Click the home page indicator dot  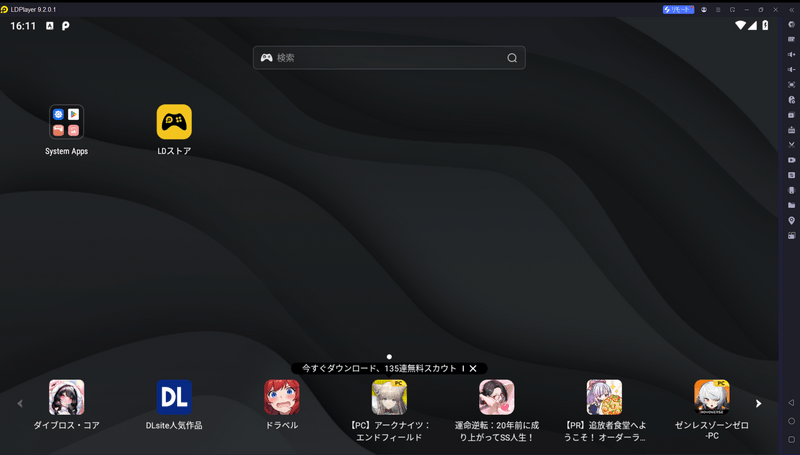point(389,357)
